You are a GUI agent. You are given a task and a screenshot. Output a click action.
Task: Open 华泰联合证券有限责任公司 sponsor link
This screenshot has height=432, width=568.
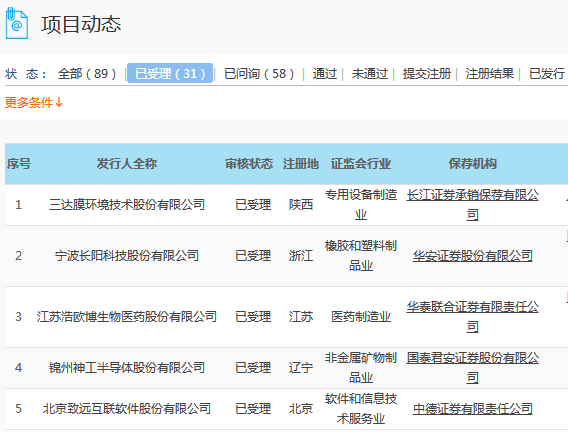click(472, 317)
